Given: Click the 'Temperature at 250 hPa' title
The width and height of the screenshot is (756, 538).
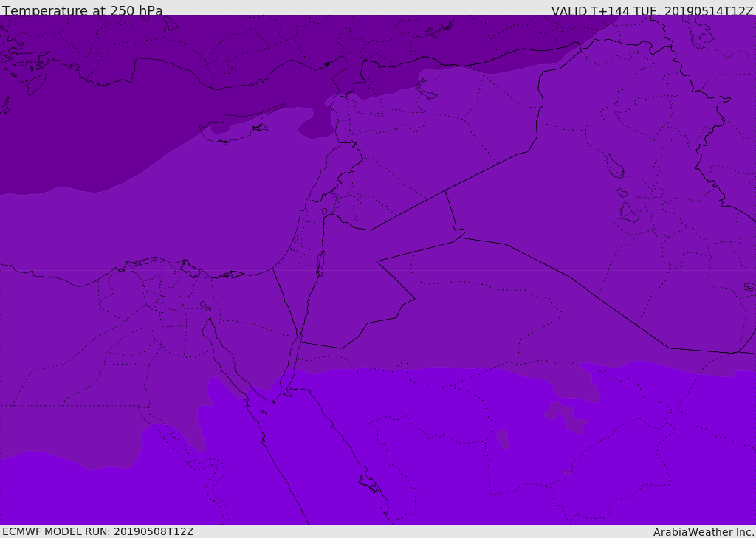Looking at the screenshot, I should (x=83, y=10).
